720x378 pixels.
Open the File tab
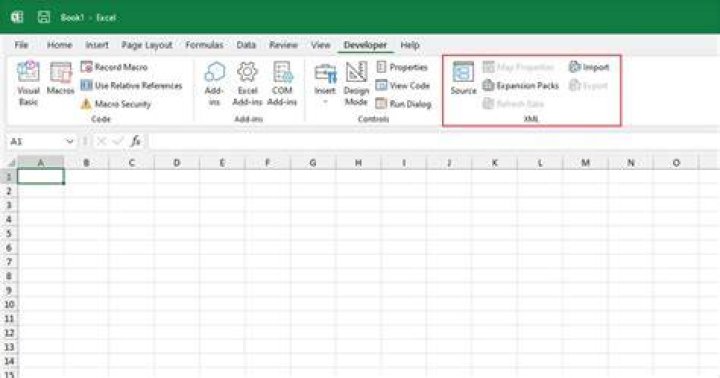21,45
